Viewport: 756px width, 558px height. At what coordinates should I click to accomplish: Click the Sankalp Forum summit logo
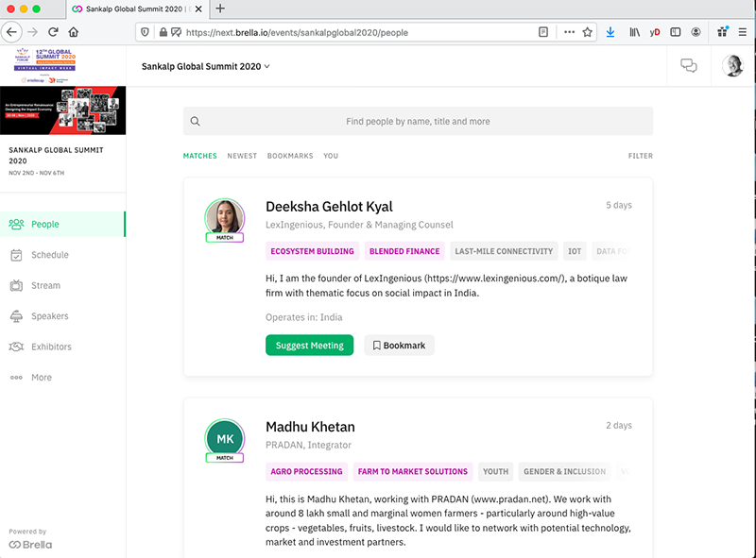[44, 65]
